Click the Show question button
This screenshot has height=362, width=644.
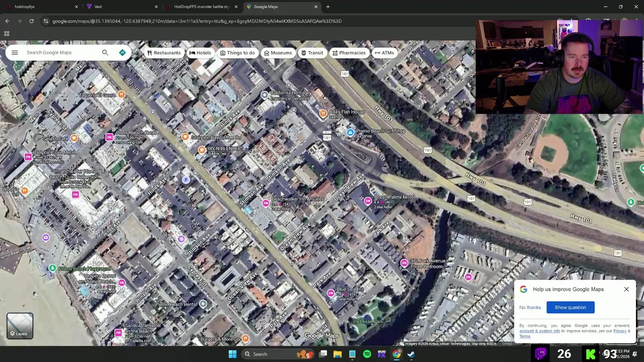pyautogui.click(x=570, y=307)
